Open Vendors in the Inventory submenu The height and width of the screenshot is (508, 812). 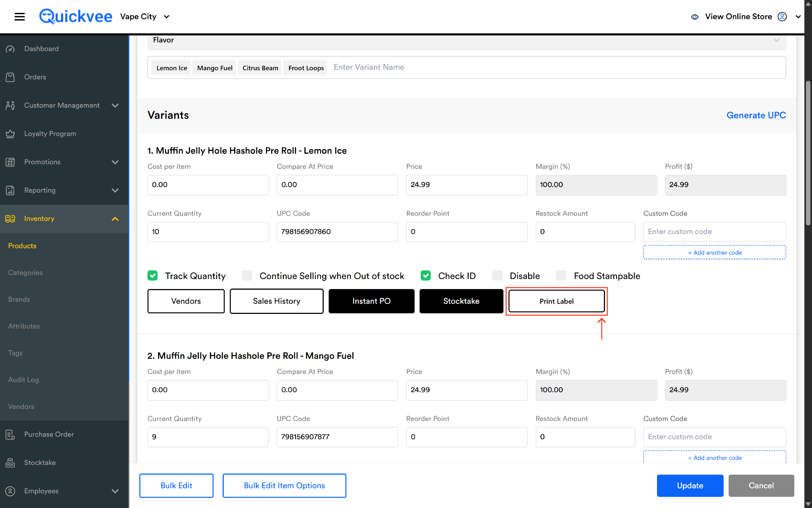21,407
